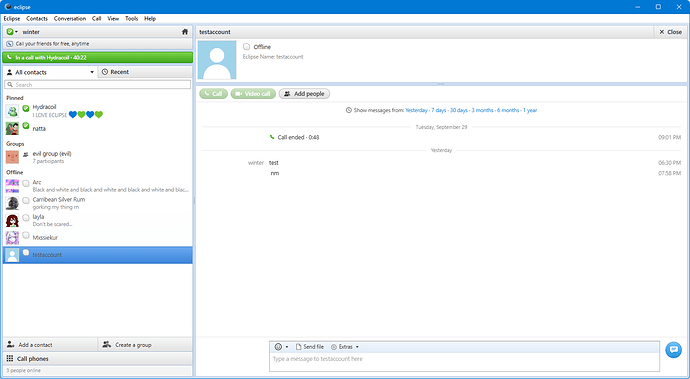690x379 pixels.
Task: Show messages from 7 days
Action: tap(439, 110)
